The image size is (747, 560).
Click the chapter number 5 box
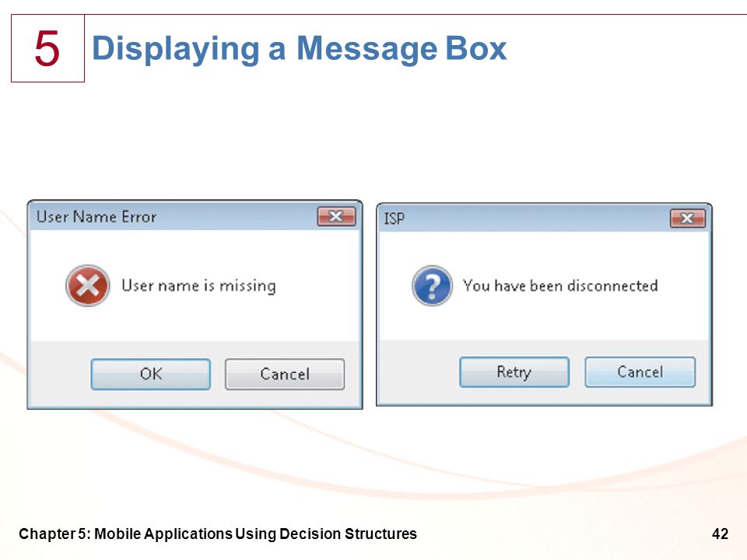[x=47, y=48]
